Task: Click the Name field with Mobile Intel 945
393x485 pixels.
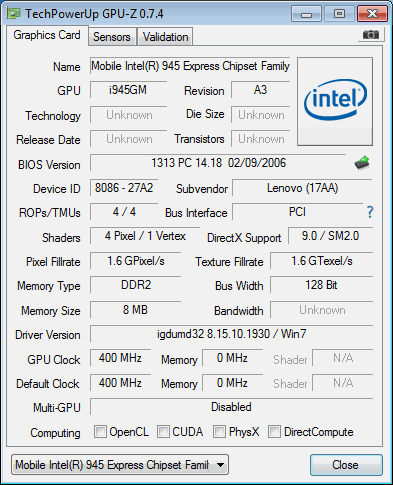Action: (190, 66)
